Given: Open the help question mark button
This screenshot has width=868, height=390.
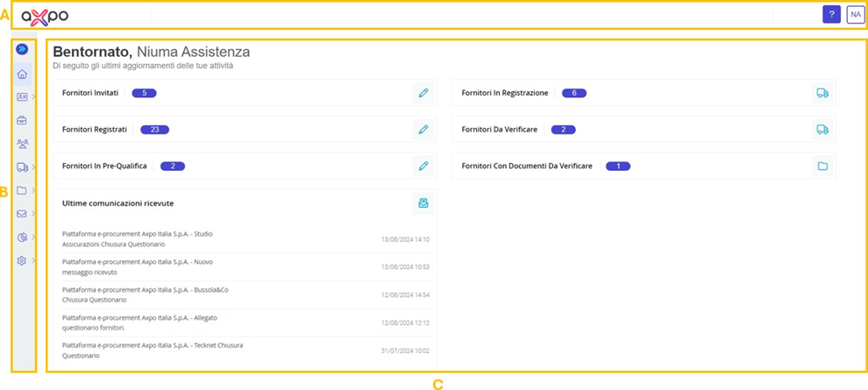Looking at the screenshot, I should pos(831,14).
